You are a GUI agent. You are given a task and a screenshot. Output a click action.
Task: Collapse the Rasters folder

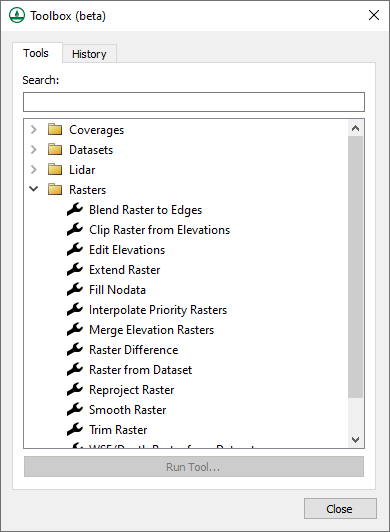34,189
